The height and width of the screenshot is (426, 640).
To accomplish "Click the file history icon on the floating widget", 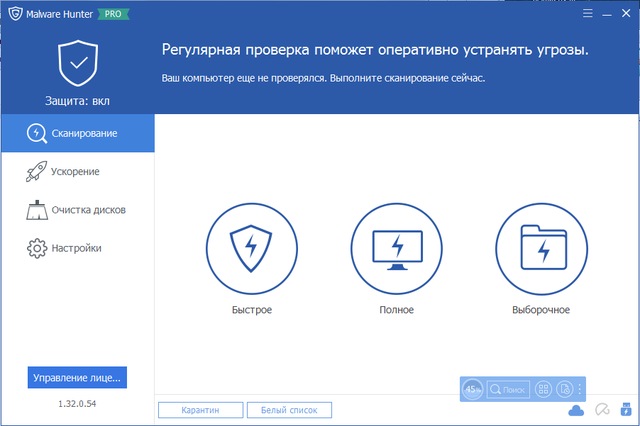I will [x=564, y=389].
